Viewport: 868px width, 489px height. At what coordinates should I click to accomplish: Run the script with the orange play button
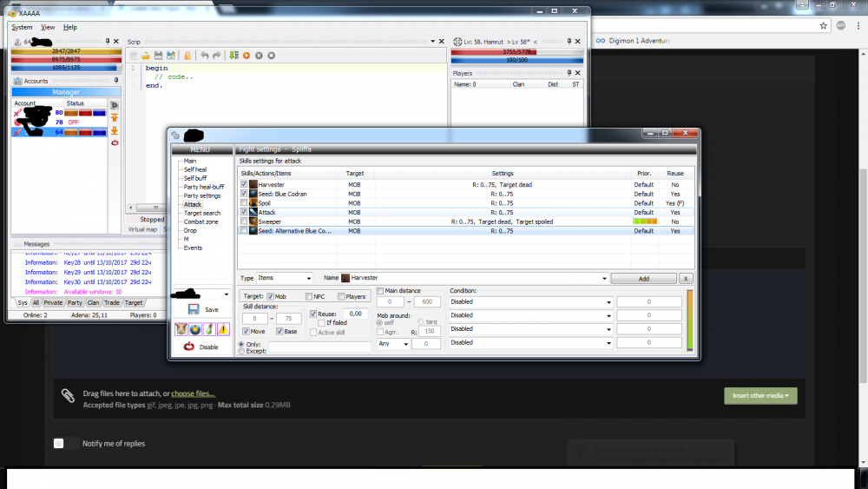pos(247,56)
